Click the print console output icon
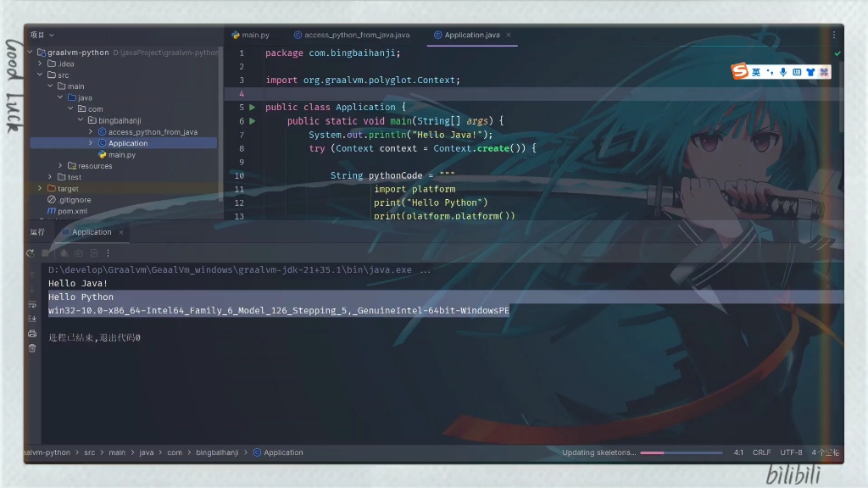This screenshot has height=488, width=868. (32, 334)
